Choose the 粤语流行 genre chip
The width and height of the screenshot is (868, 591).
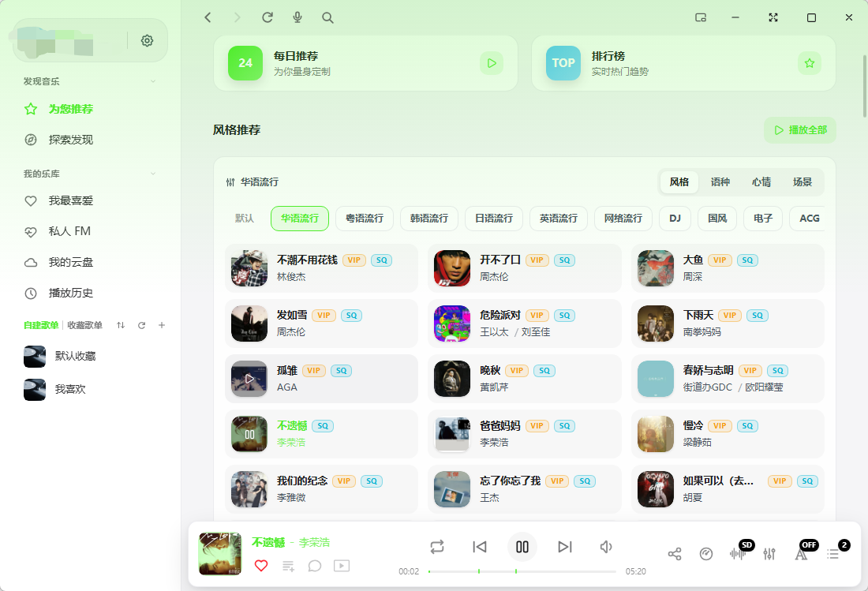click(365, 219)
